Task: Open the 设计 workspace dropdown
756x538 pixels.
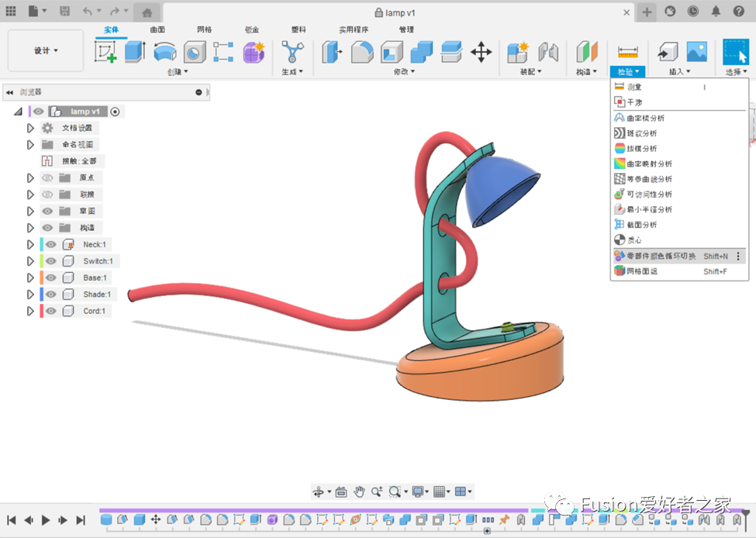Action: (x=46, y=51)
